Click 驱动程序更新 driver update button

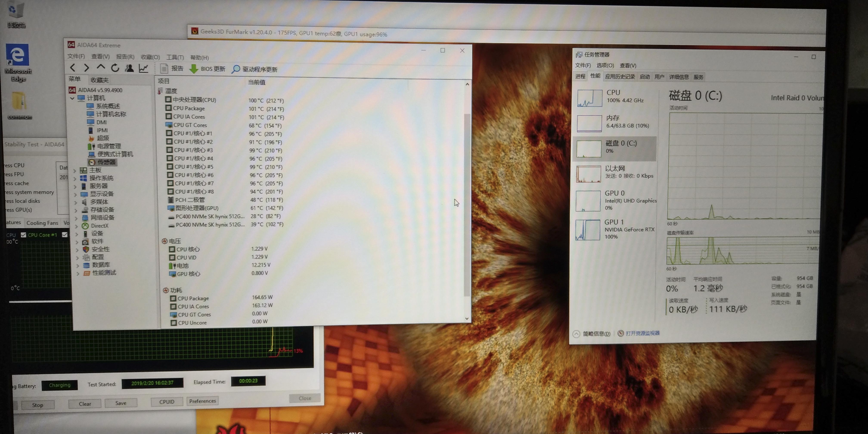254,69
